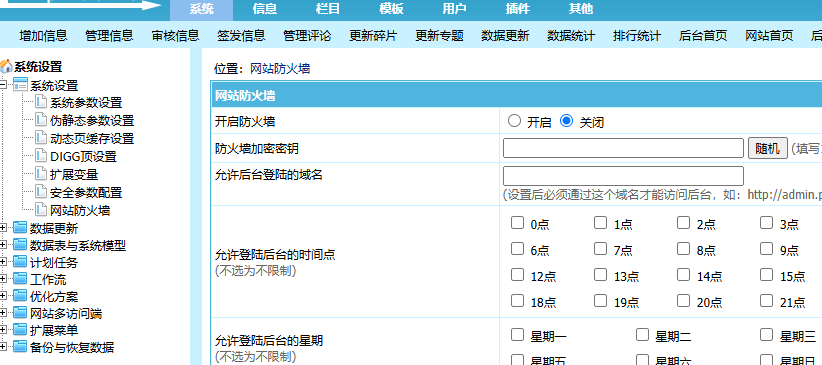822x365 pixels.
Task: Select the 开启 firewall radio button
Action: point(514,121)
